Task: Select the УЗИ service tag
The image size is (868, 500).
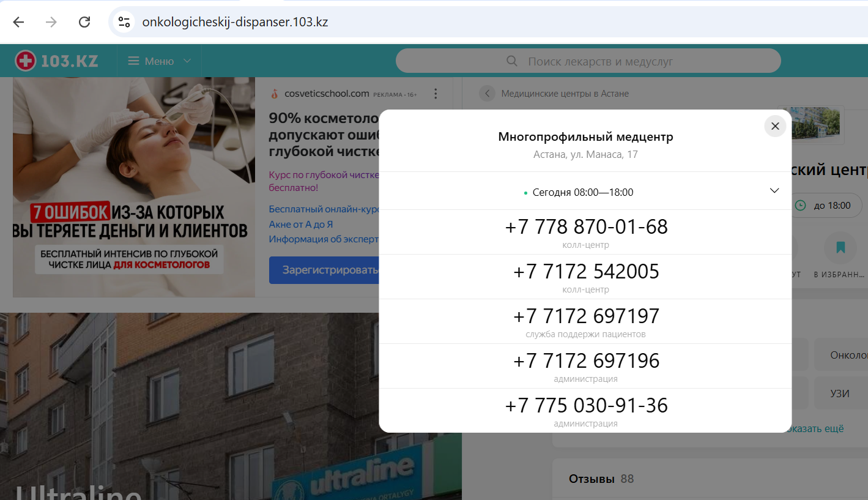Action: click(840, 394)
